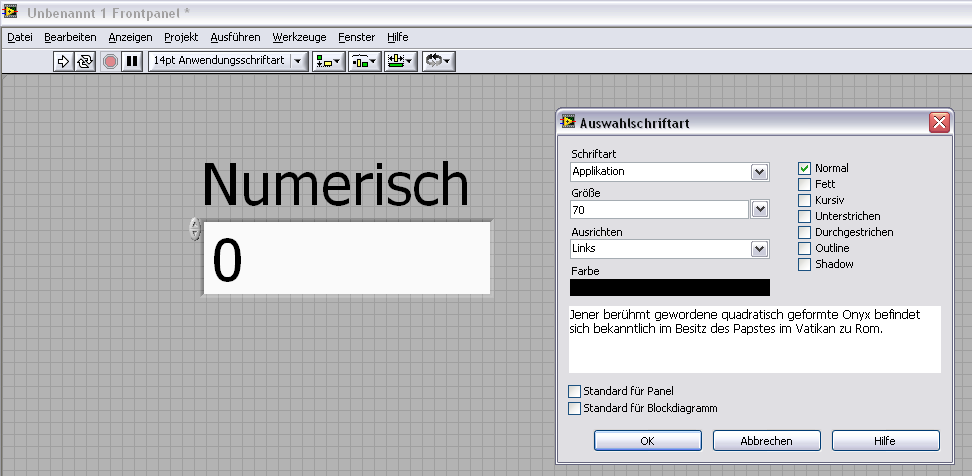Open the Ausführen menu

236,37
